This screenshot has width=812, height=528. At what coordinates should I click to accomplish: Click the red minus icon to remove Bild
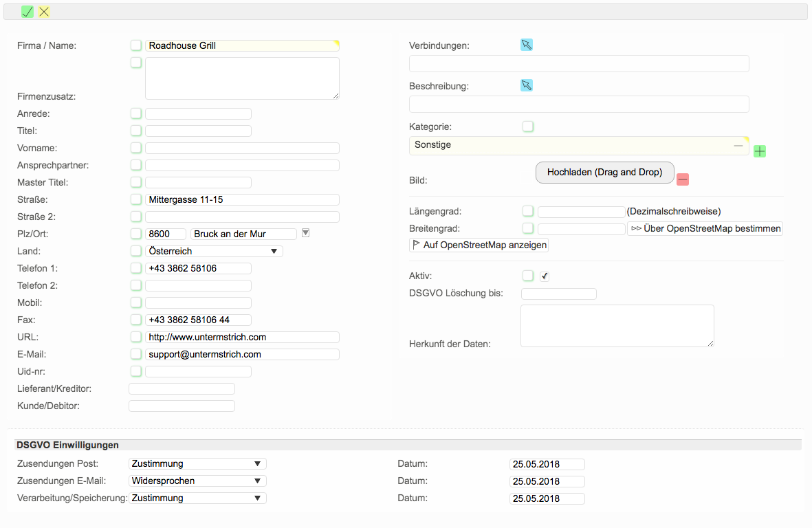(x=683, y=179)
